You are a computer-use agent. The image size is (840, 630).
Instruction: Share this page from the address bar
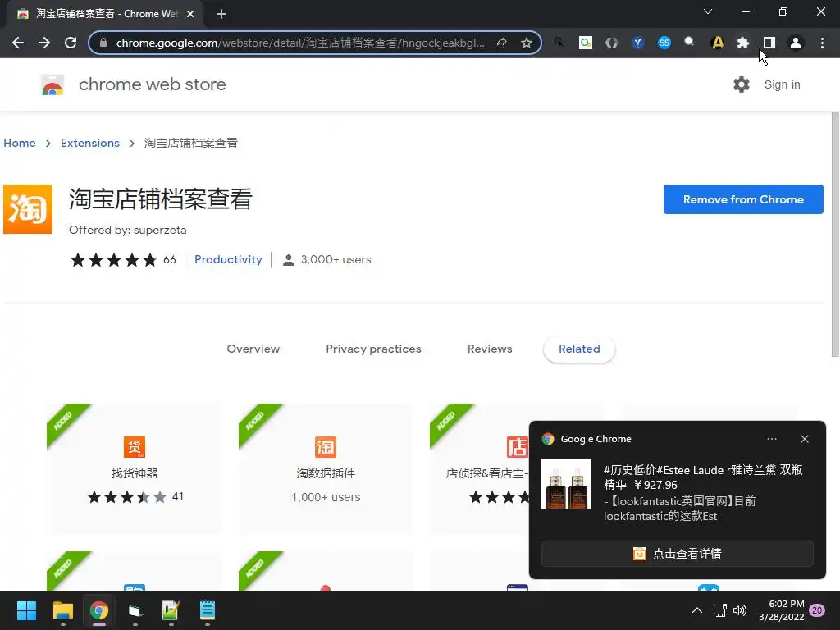click(x=500, y=43)
